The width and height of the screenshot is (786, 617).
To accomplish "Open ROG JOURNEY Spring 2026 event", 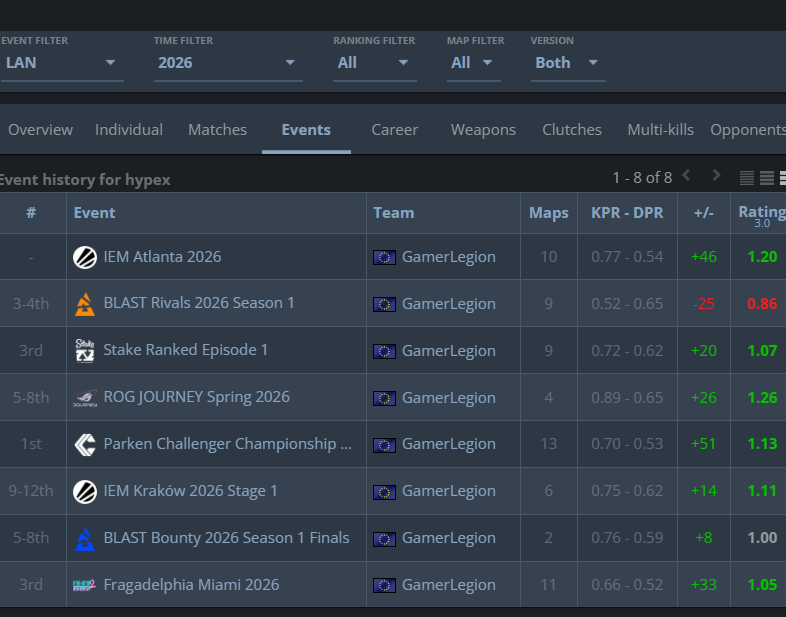I will pos(196,397).
